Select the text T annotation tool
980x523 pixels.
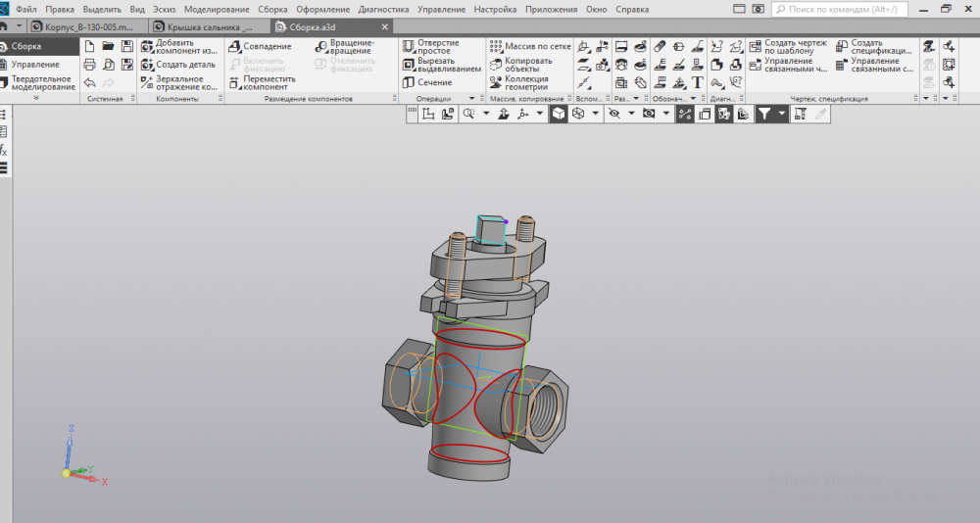click(x=697, y=83)
